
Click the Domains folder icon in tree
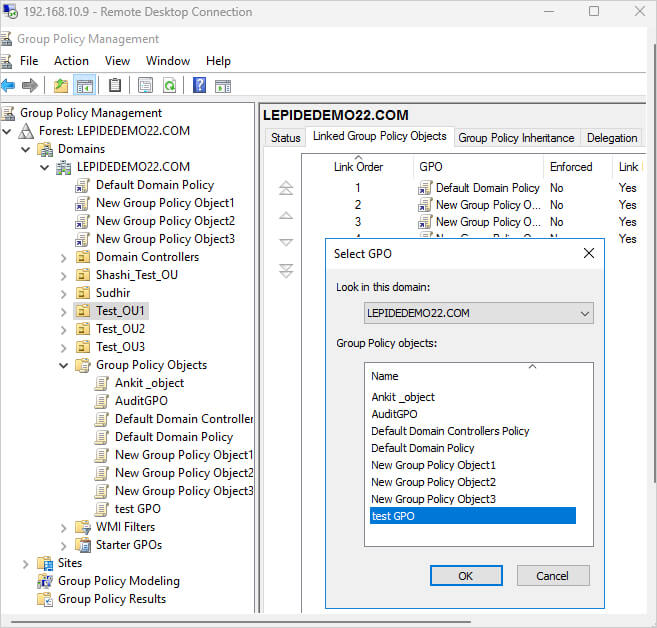click(45, 149)
